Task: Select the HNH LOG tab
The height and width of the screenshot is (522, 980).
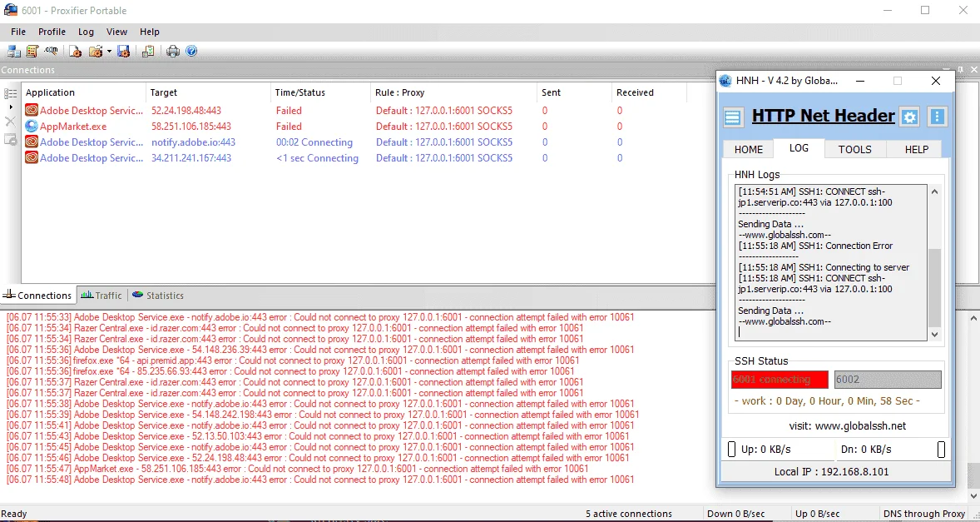Action: pos(799,148)
